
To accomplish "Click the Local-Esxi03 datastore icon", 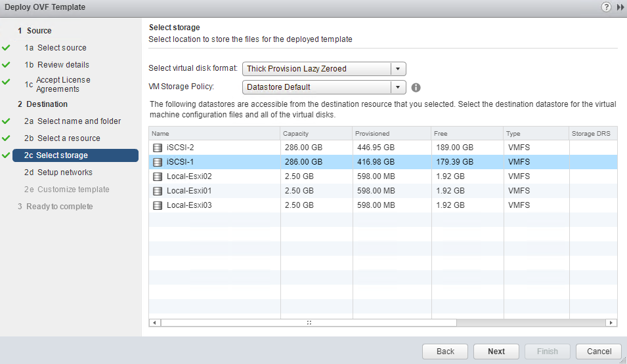I will [x=158, y=205].
